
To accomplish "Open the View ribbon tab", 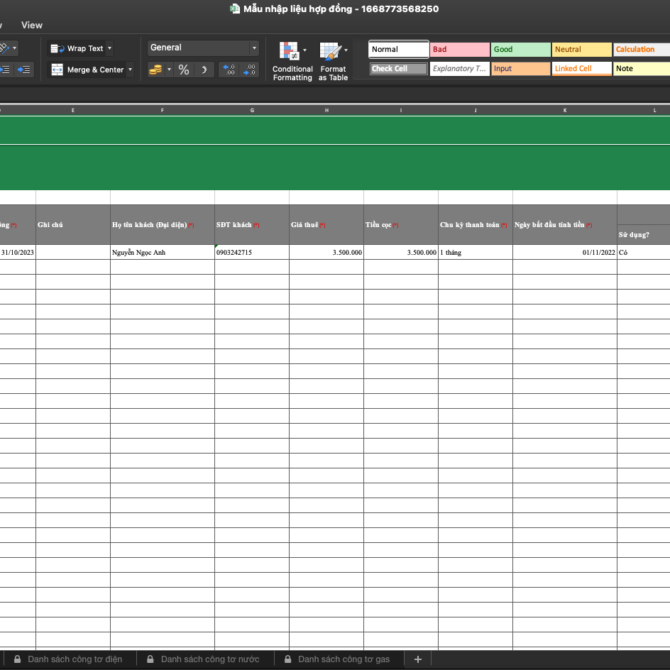I will 32,25.
